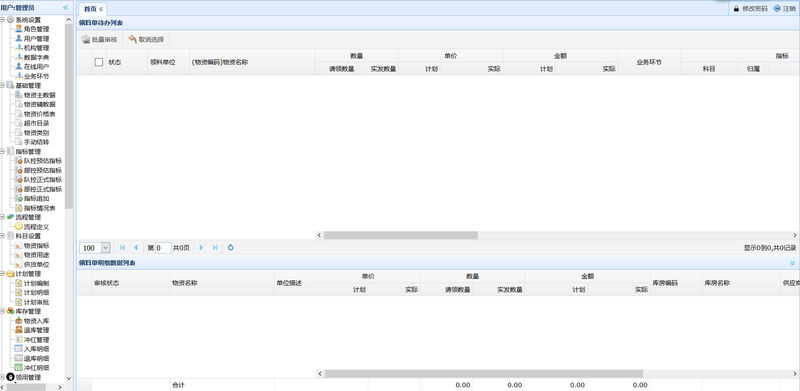Click the 批量审核 button
Image resolution: width=800 pixels, height=391 pixels.
(99, 39)
